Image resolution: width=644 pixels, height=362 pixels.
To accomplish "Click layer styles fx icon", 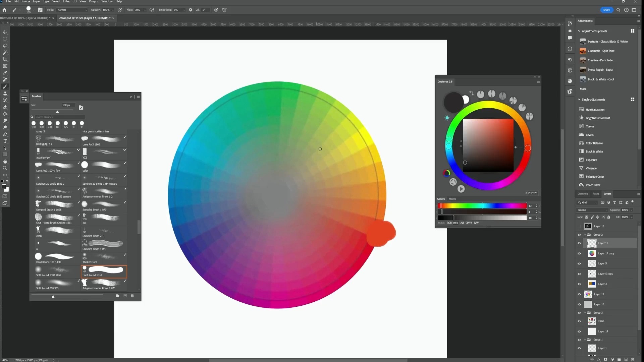I will click(x=599, y=359).
